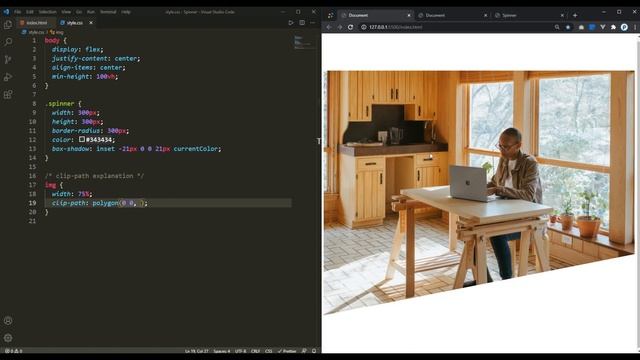Open the Manage gear menu

(x=8, y=338)
